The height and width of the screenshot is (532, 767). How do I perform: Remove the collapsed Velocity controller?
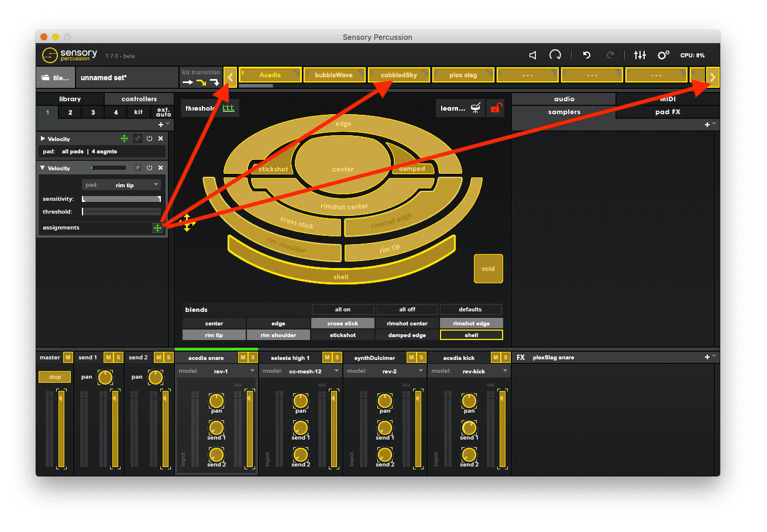pyautogui.click(x=161, y=139)
